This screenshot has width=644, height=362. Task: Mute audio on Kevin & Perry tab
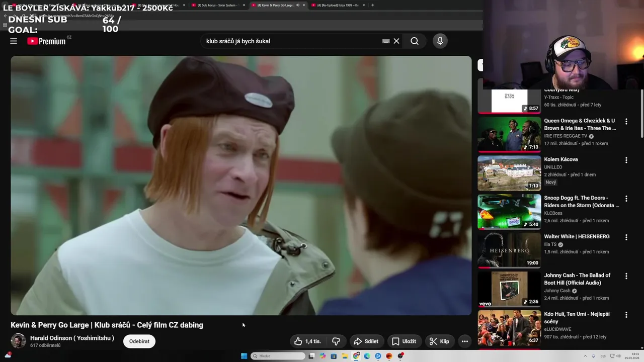coord(297,5)
